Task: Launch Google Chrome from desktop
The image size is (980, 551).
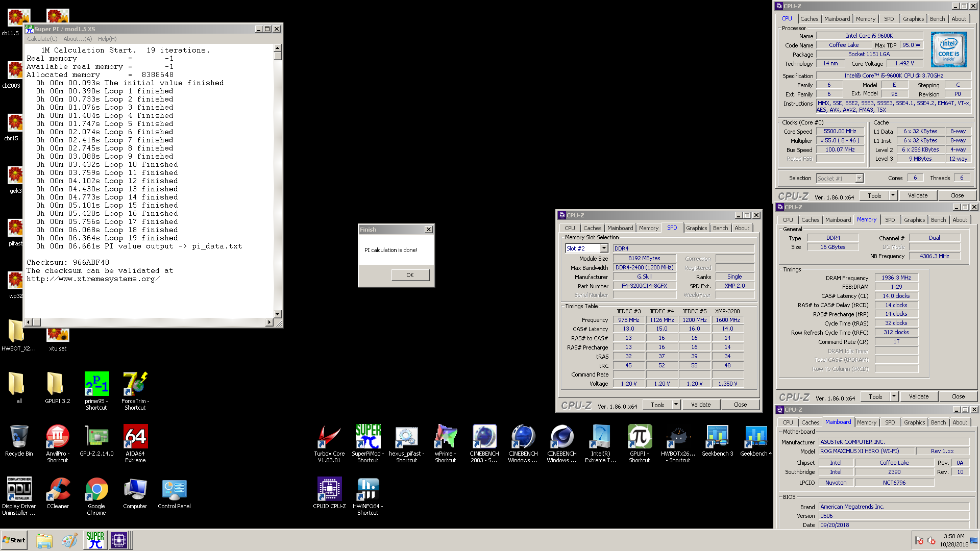Action: coord(96,495)
